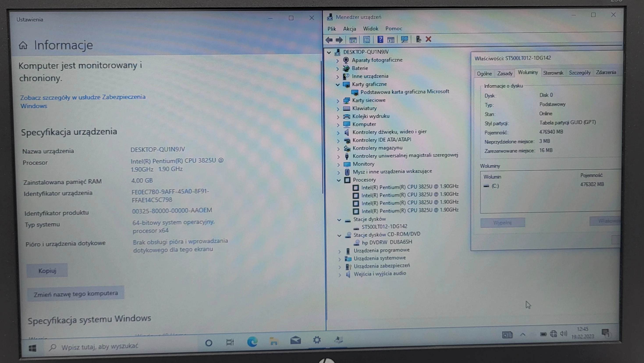The width and height of the screenshot is (644, 363).
Task: Click the battery tray icon
Action: [x=543, y=334]
